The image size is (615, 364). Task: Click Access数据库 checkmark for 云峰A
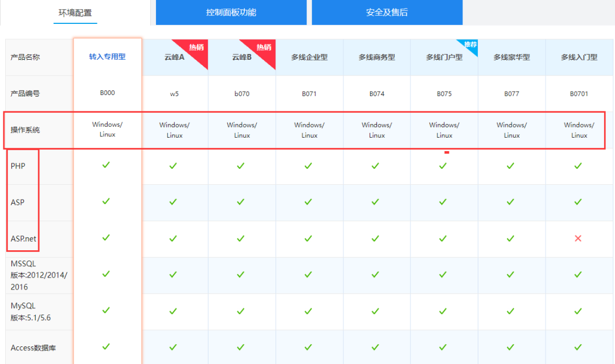(x=173, y=348)
